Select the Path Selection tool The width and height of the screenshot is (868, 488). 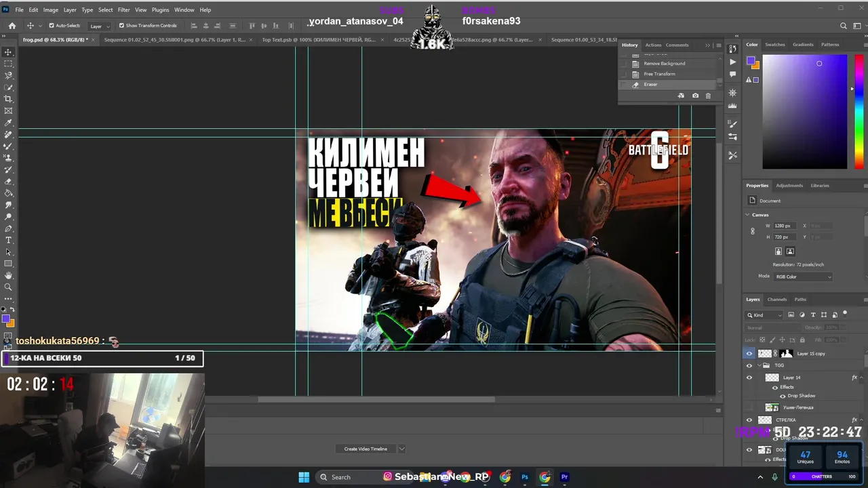(x=8, y=252)
